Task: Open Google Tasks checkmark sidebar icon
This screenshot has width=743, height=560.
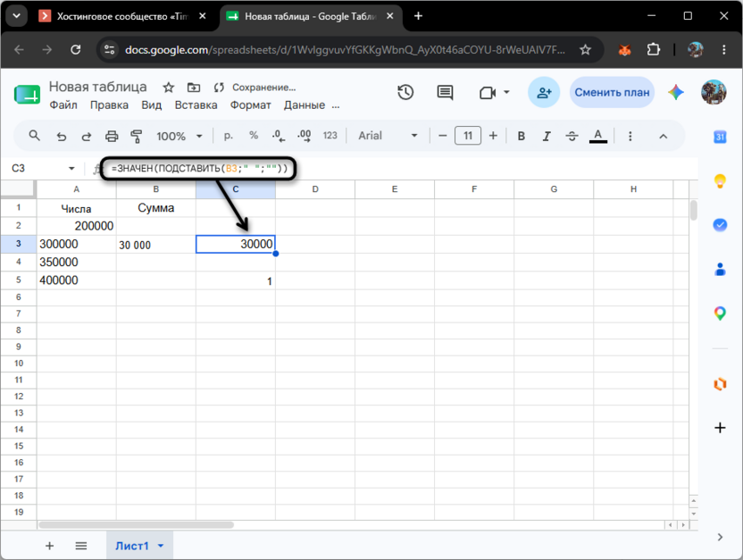Action: point(720,224)
